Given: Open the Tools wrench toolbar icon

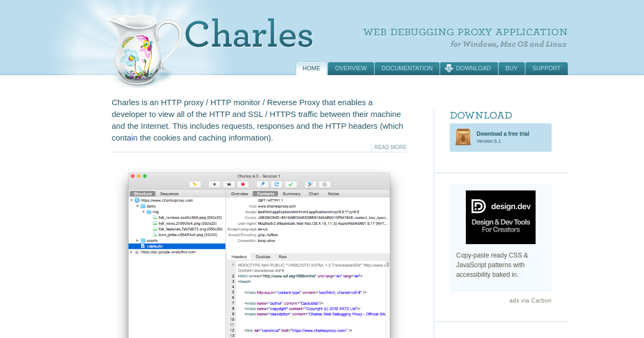Looking at the screenshot, I should 311,184.
